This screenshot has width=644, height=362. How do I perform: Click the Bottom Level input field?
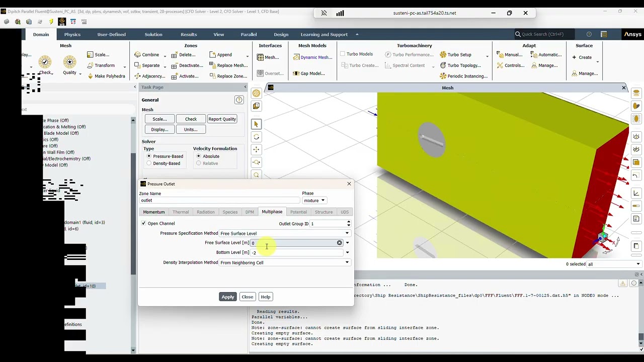pos(296,252)
